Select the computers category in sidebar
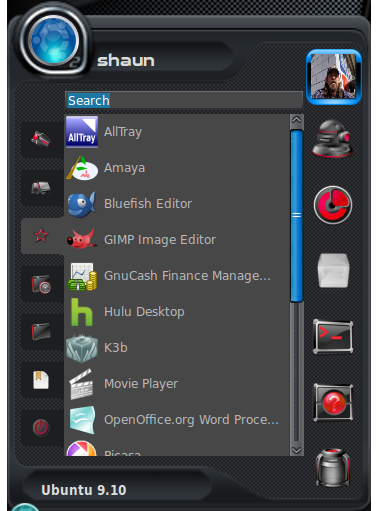 point(41,188)
